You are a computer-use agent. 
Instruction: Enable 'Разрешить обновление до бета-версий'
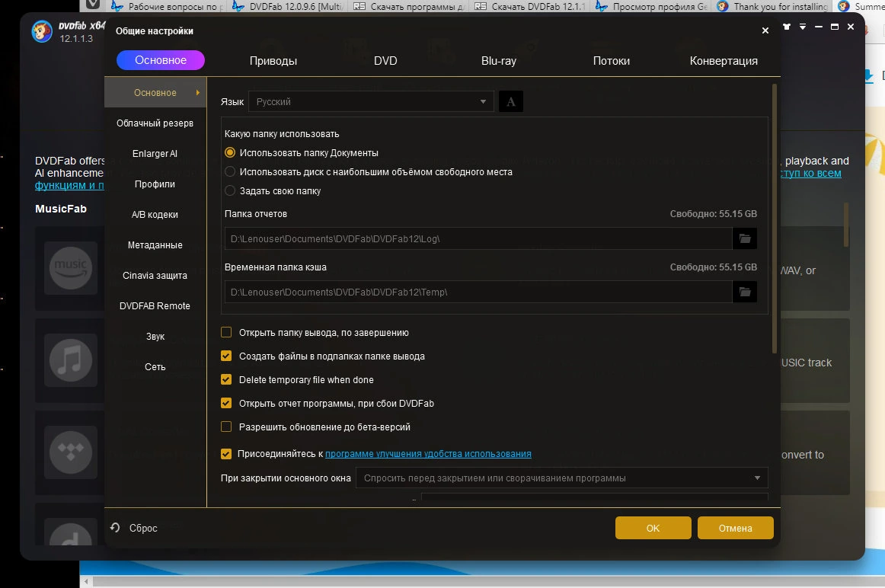tap(226, 427)
